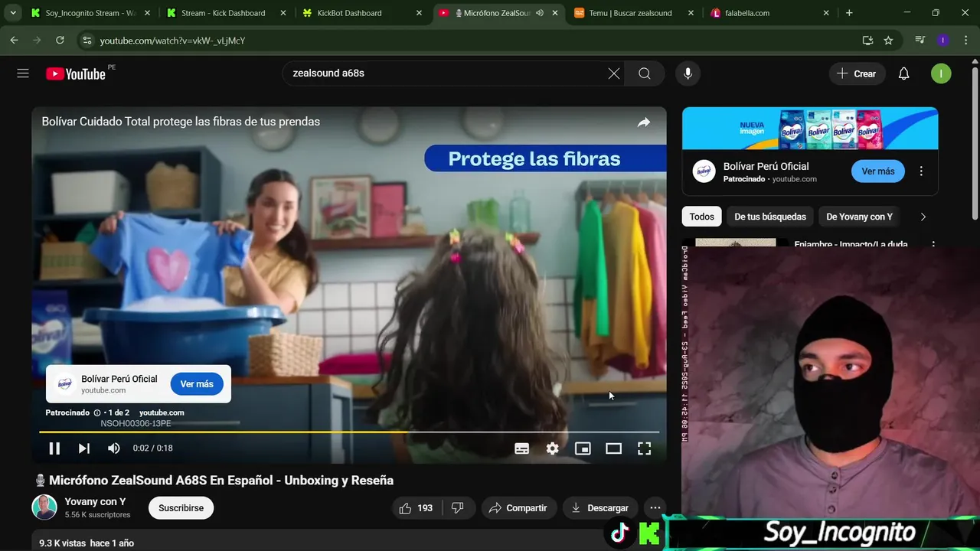Open notifications bell
This screenshot has height=551, width=980.
(x=903, y=73)
